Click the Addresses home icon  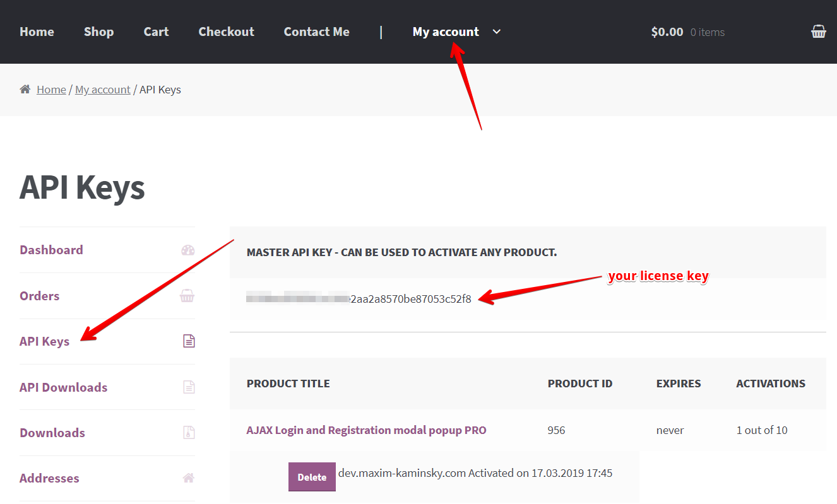(187, 478)
